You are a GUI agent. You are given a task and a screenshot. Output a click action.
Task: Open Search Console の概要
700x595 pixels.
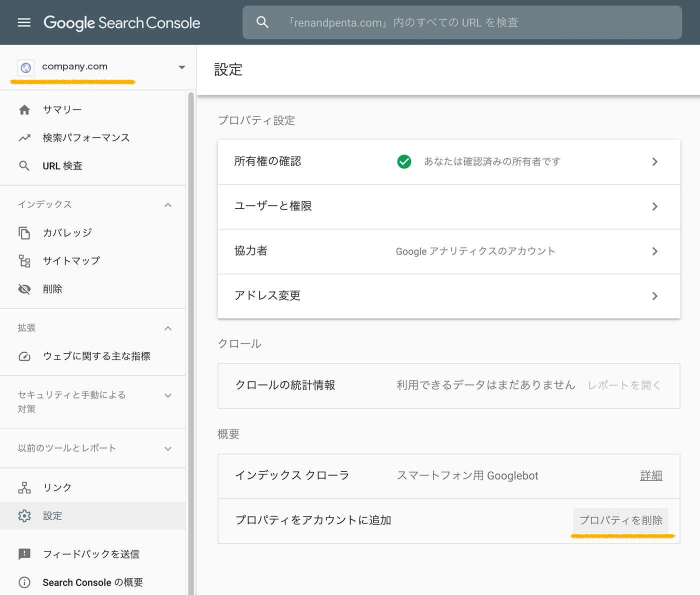click(x=93, y=582)
